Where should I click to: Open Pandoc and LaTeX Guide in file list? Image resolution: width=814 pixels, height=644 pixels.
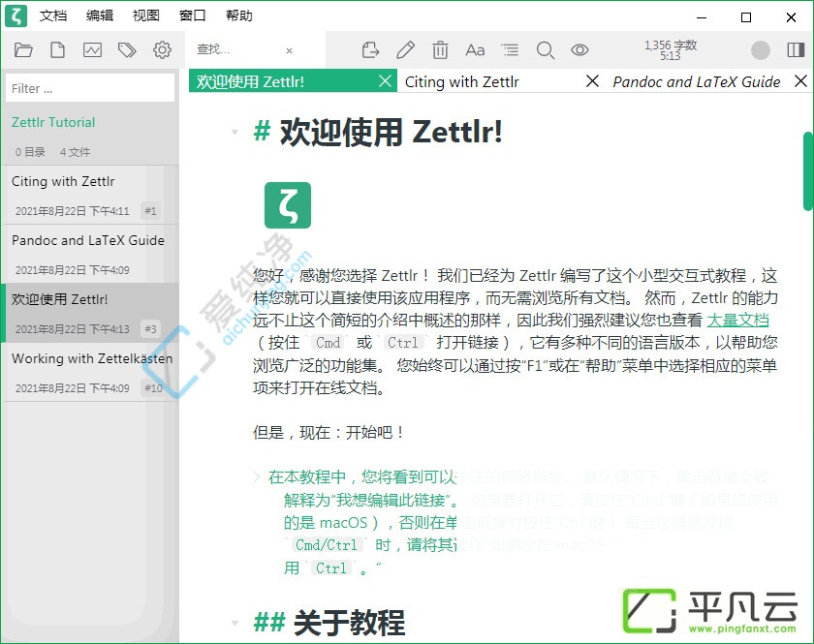[90, 254]
